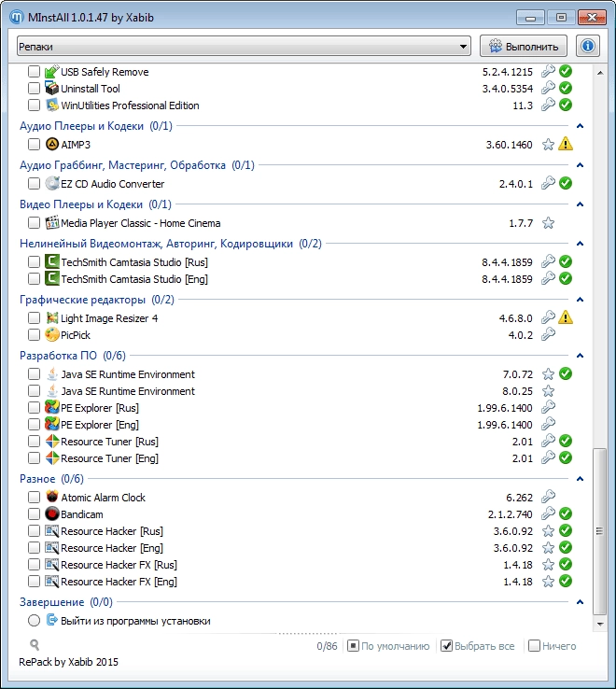Click the Light Image Resizer 4 icon
The image size is (616, 689).
(x=52, y=317)
